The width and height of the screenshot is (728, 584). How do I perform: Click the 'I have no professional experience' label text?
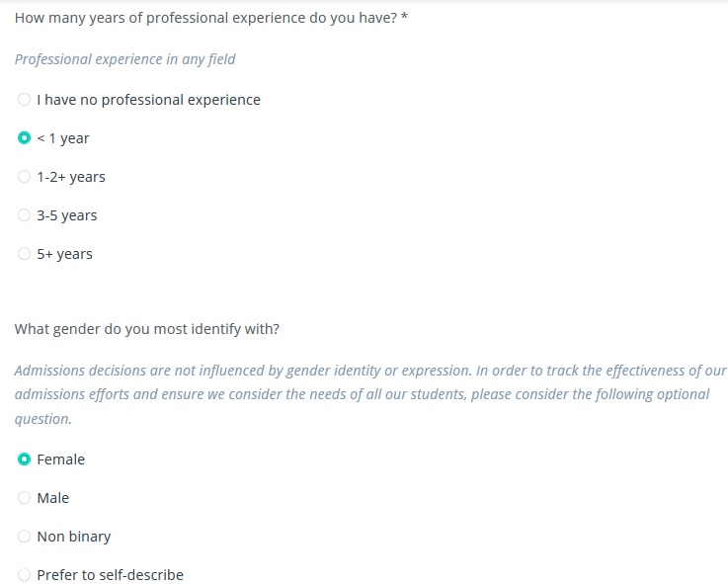pyautogui.click(x=148, y=100)
